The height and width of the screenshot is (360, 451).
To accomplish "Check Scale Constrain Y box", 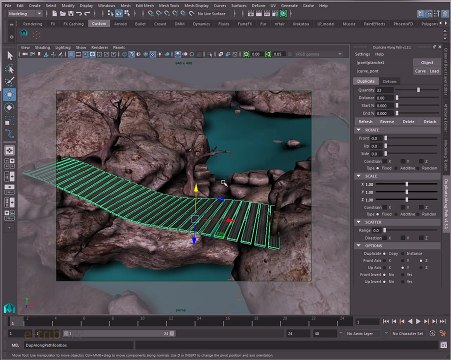I will tap(403, 207).
